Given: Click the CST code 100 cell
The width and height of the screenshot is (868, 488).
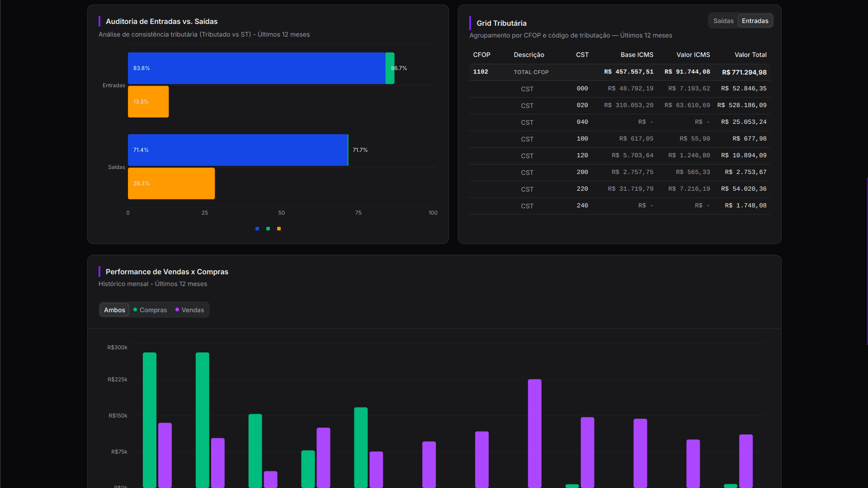Looking at the screenshot, I should pyautogui.click(x=582, y=139).
